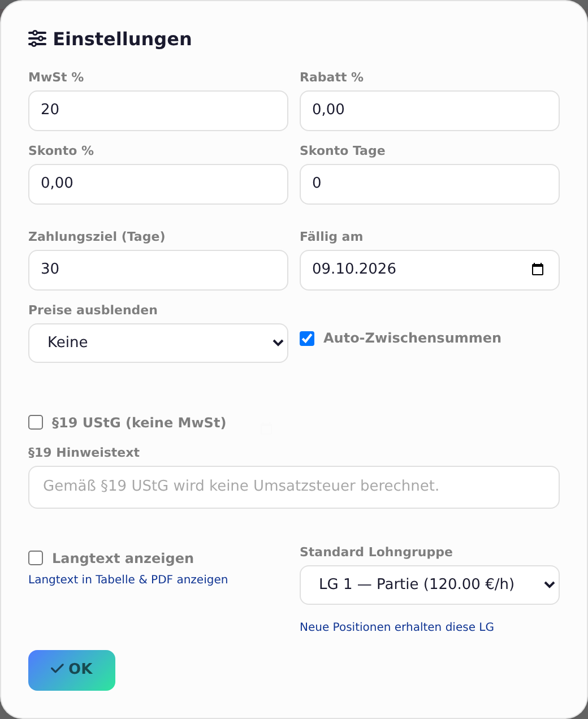Viewport: 588px width, 719px height.
Task: Disable the Auto-Zwischensummen checkbox
Action: click(307, 338)
